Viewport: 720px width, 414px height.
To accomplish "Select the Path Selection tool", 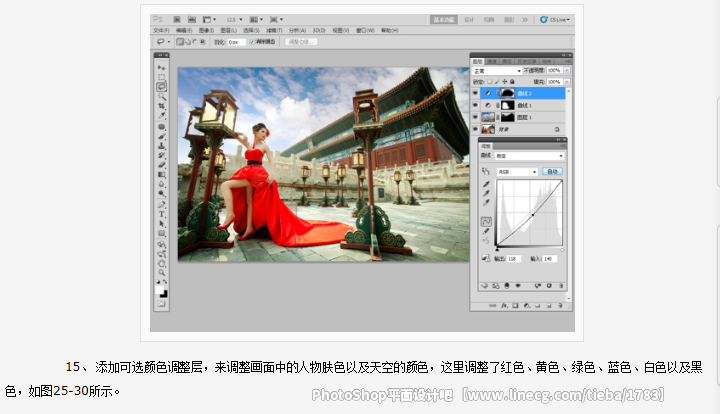I will tap(162, 224).
